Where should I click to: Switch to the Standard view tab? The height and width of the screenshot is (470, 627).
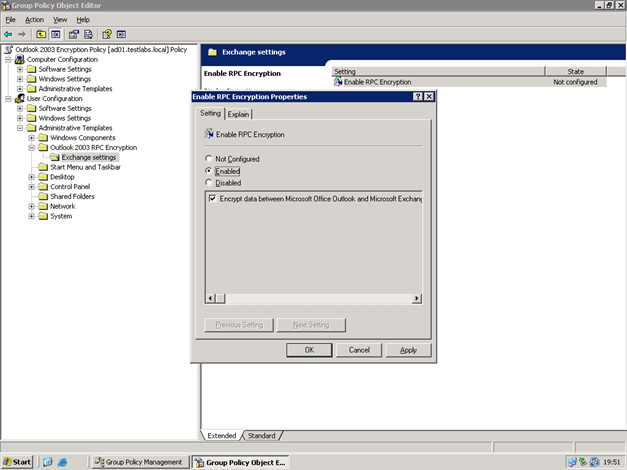(262, 436)
